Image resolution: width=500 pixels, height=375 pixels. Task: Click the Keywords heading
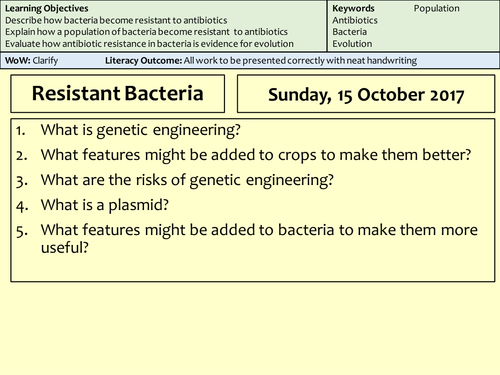coord(353,8)
